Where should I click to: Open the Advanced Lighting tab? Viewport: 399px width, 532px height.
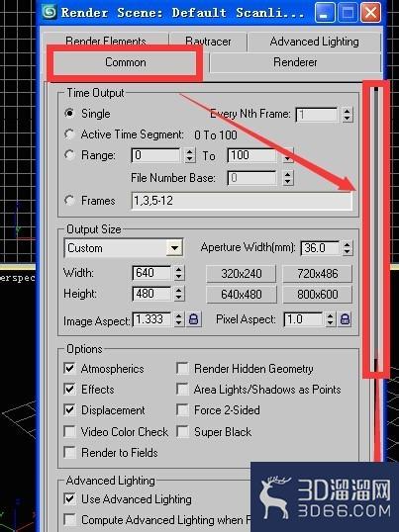point(314,42)
